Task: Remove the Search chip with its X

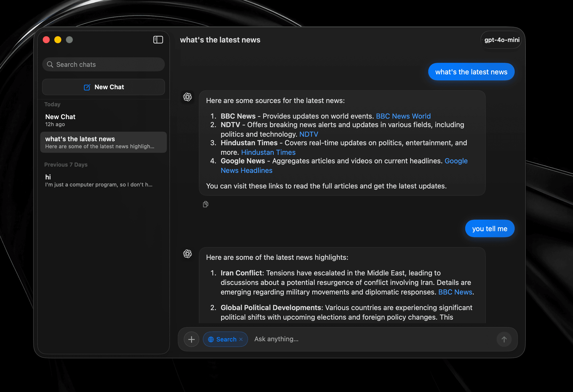Action: click(241, 339)
